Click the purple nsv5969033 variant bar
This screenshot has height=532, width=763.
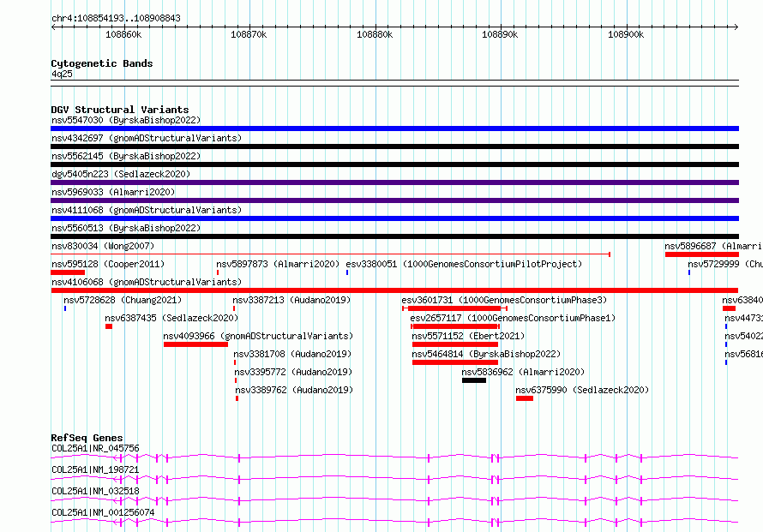tap(394, 200)
